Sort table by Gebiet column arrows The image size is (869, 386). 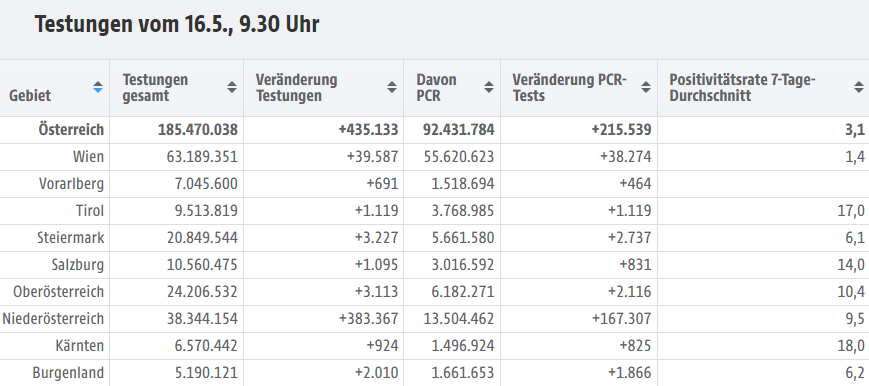click(x=98, y=87)
